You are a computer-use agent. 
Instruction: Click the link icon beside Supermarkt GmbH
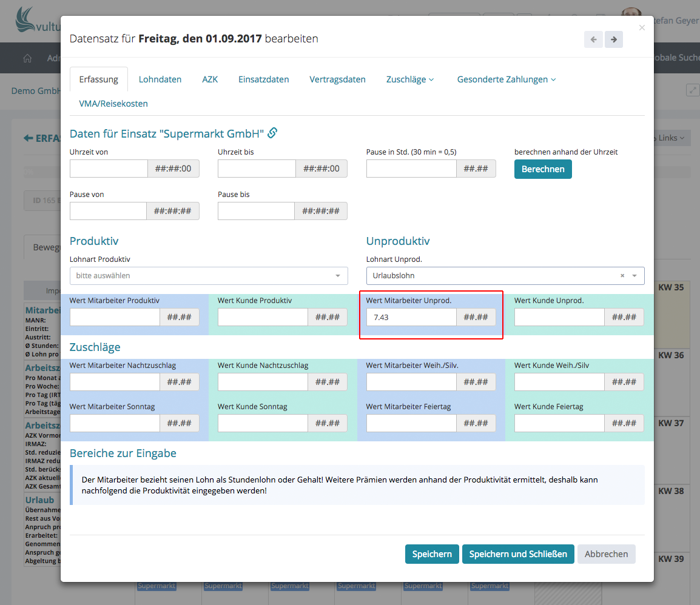click(272, 133)
